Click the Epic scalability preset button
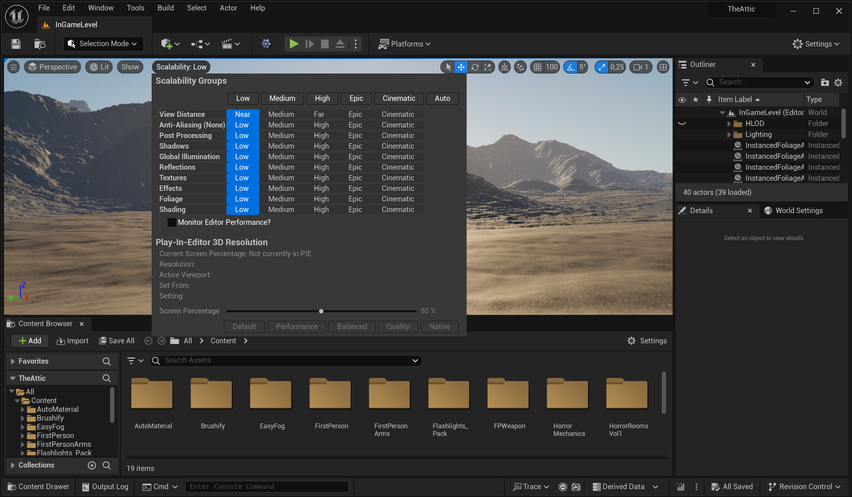The image size is (852, 497). click(356, 98)
